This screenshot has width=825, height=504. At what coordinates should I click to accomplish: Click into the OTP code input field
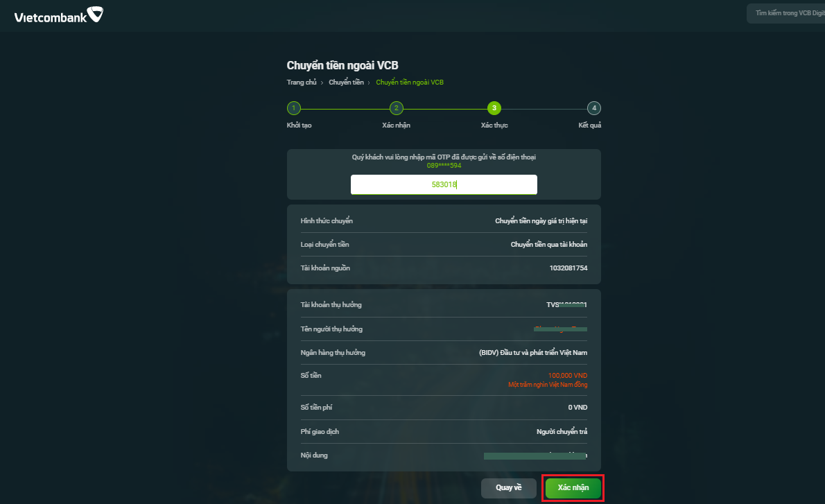(x=444, y=184)
